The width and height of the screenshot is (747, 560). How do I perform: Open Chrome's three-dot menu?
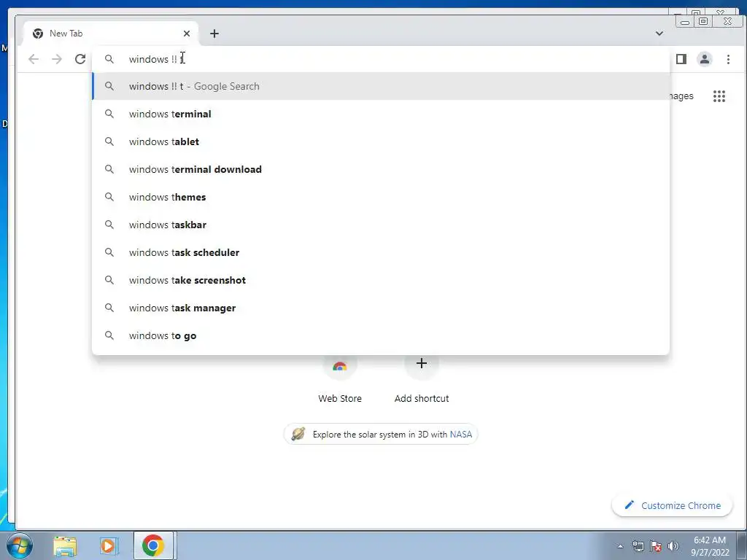(728, 59)
